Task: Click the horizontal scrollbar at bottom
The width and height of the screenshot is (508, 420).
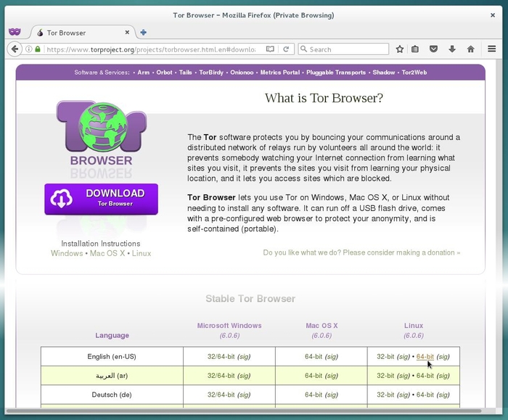Action: (x=244, y=411)
